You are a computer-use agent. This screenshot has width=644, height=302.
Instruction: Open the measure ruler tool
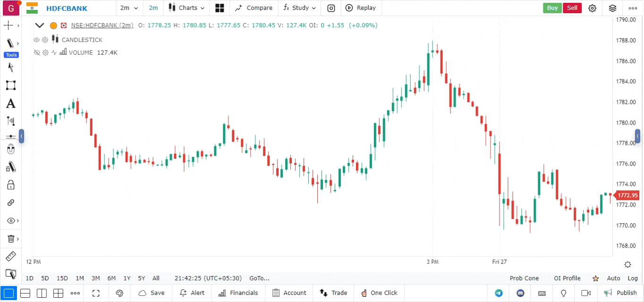[10, 257]
